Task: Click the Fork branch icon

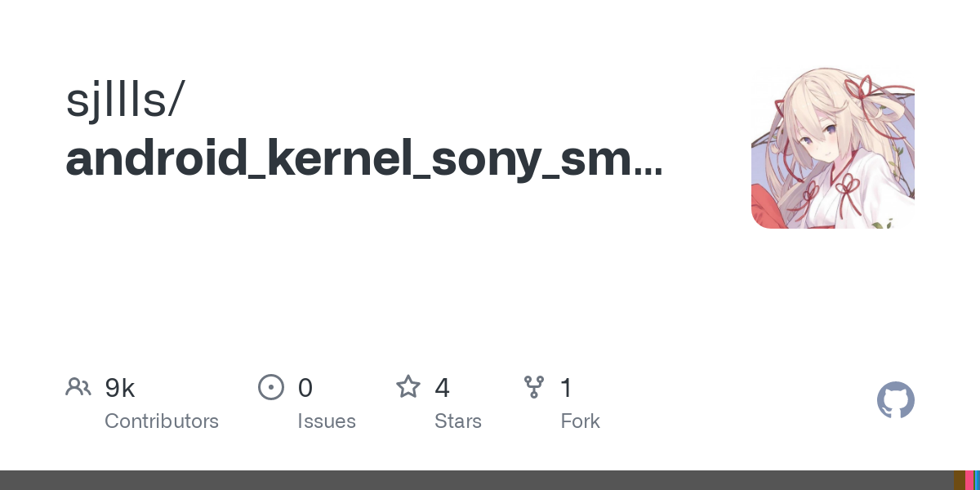Action: 534,386
